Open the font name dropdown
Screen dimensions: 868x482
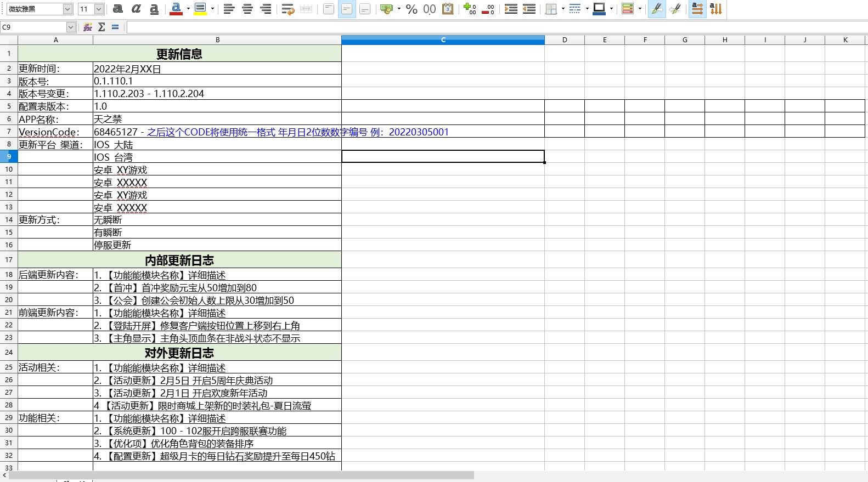[67, 9]
